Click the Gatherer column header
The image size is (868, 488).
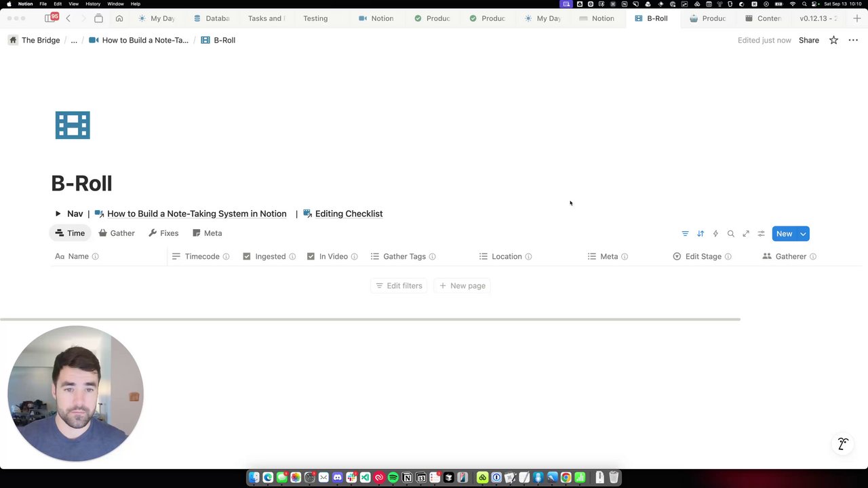[x=790, y=257]
